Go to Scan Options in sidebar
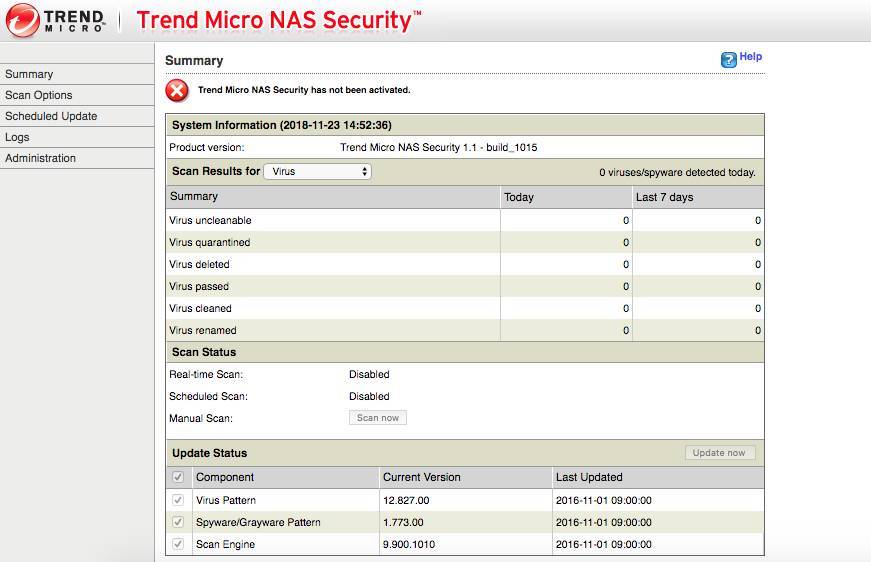 (x=77, y=96)
